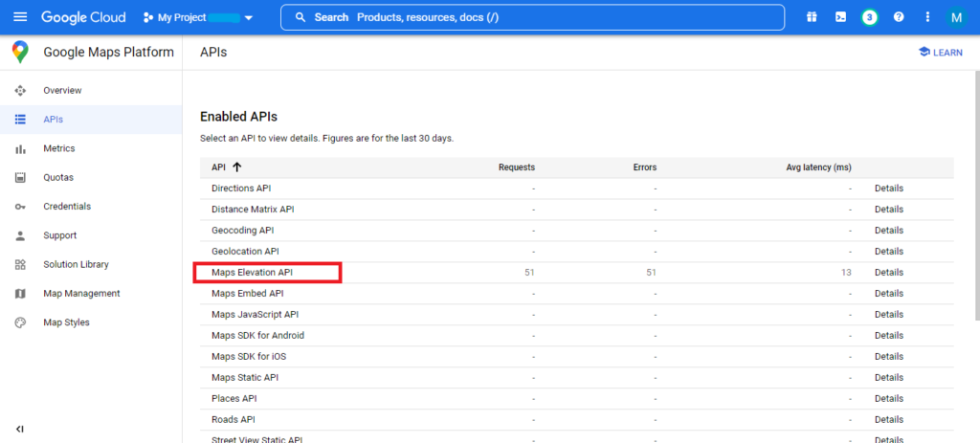The width and height of the screenshot is (980, 443).
Task: Click the magnifier search icon
Action: (x=301, y=17)
